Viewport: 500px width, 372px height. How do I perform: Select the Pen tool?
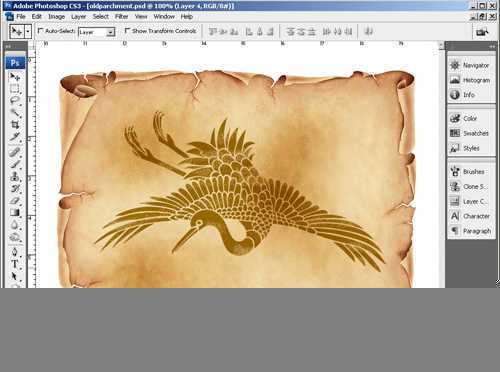(x=15, y=251)
